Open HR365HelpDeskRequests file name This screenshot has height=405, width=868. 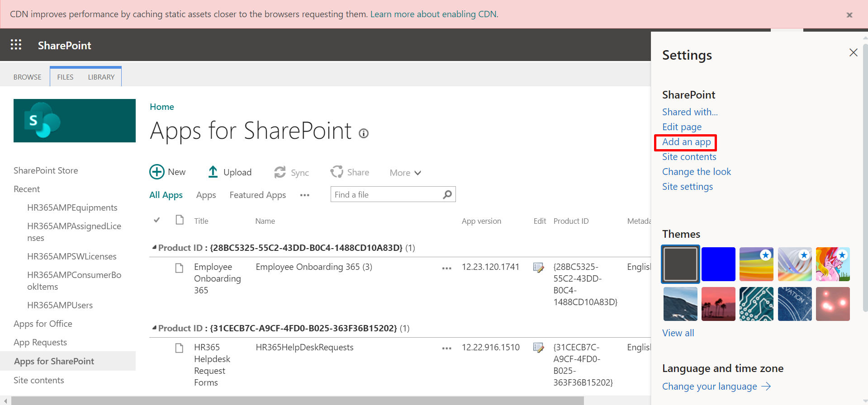[304, 347]
